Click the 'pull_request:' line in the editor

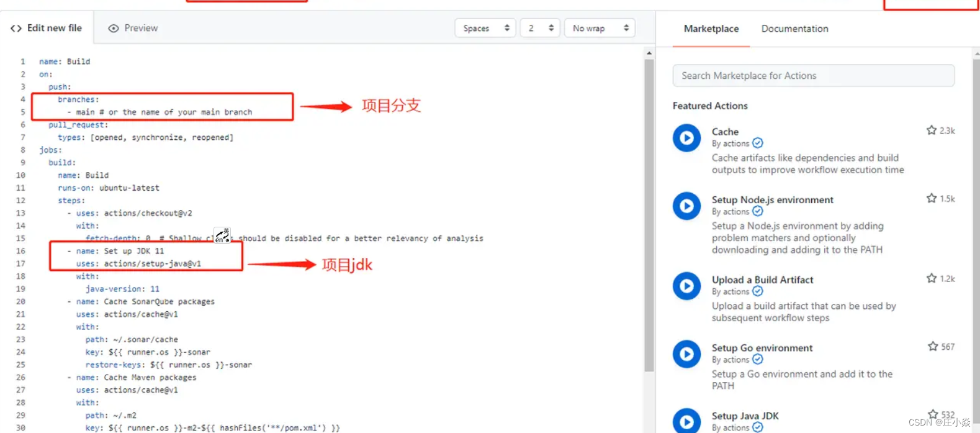point(78,125)
